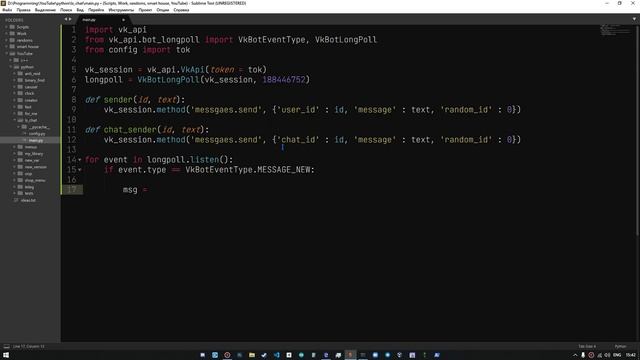
Task: Place cursor after 'msg =' on line 17
Action: click(149, 190)
